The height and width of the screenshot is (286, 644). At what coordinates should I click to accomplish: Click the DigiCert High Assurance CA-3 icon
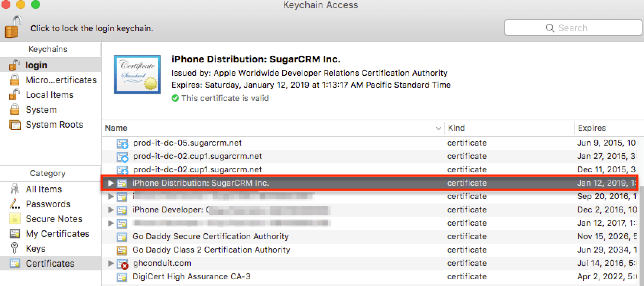122,277
